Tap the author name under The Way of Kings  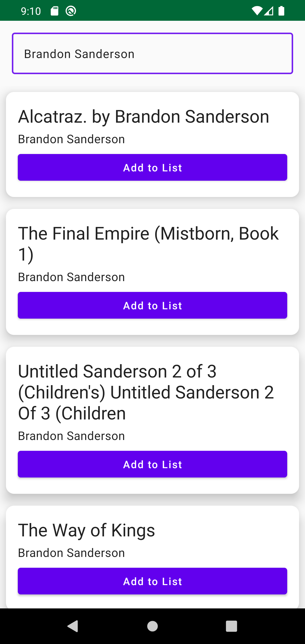coord(71,553)
